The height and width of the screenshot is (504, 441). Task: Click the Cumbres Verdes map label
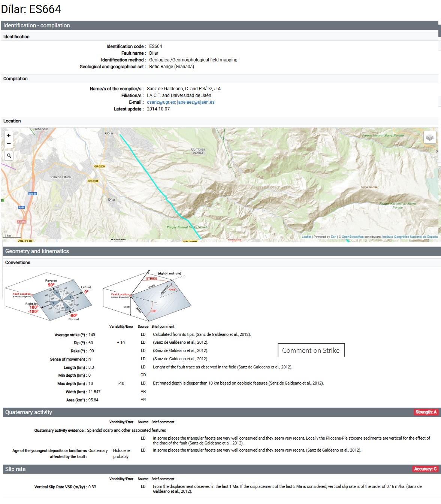[x=198, y=151]
